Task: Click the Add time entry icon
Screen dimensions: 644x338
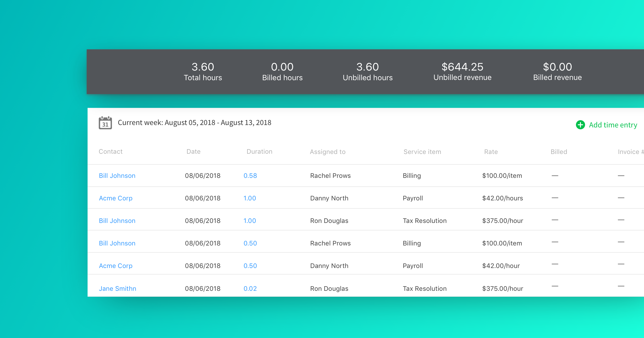Action: point(580,125)
